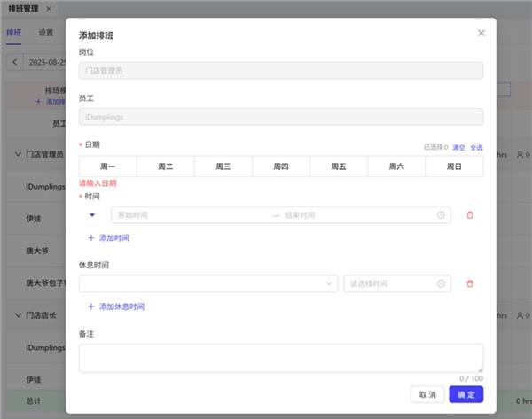This screenshot has height=419, width=532.
Task: Click the 全选 link to select all days
Action: click(476, 147)
